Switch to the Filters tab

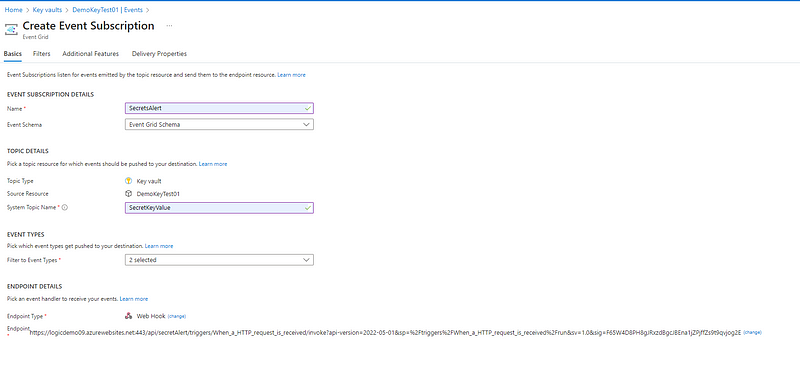tap(42, 54)
